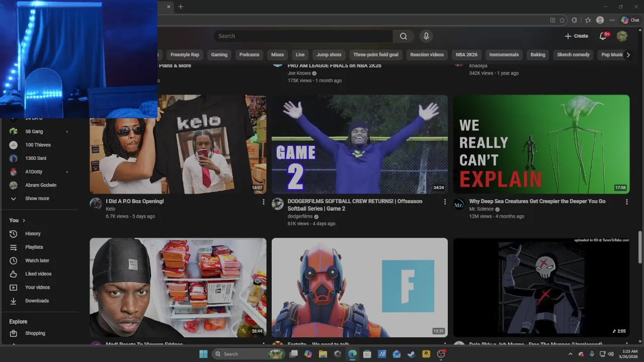The width and height of the screenshot is (644, 362).
Task: Click Microsoft Edge taskbar icon
Action: pyautogui.click(x=352, y=354)
